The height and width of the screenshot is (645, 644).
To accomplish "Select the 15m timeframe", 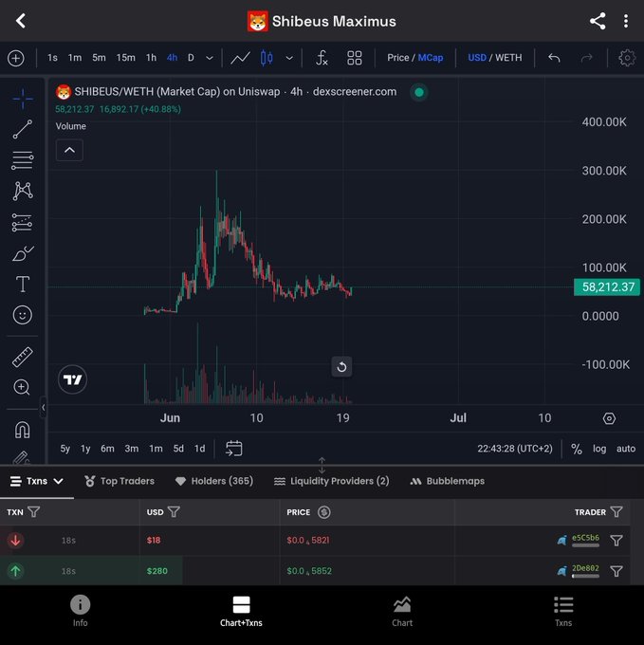I will (125, 58).
